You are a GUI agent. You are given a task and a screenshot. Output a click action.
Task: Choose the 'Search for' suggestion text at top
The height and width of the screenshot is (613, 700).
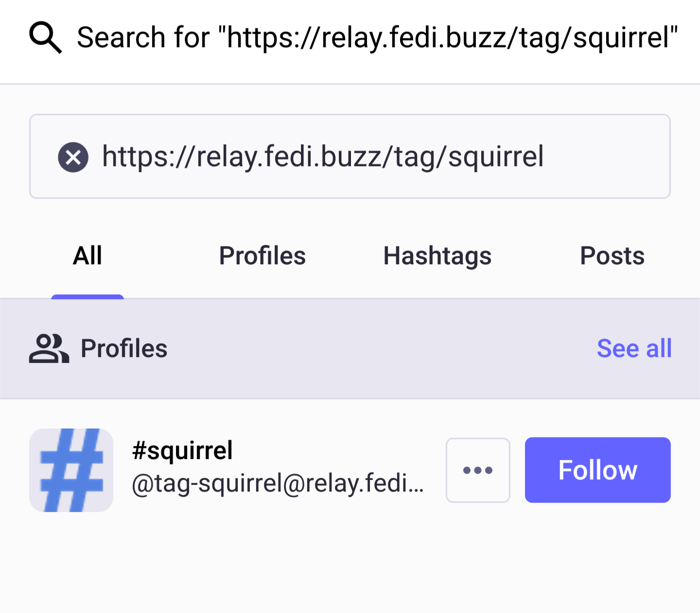click(377, 37)
